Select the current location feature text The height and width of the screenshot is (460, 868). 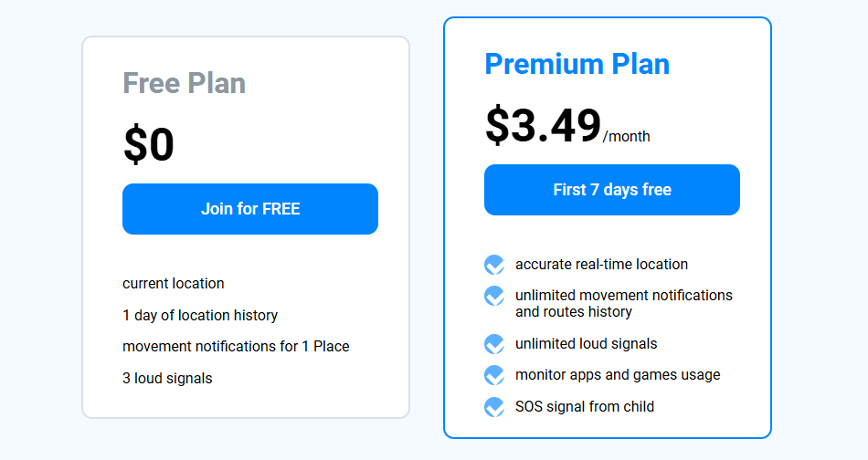pos(174,284)
